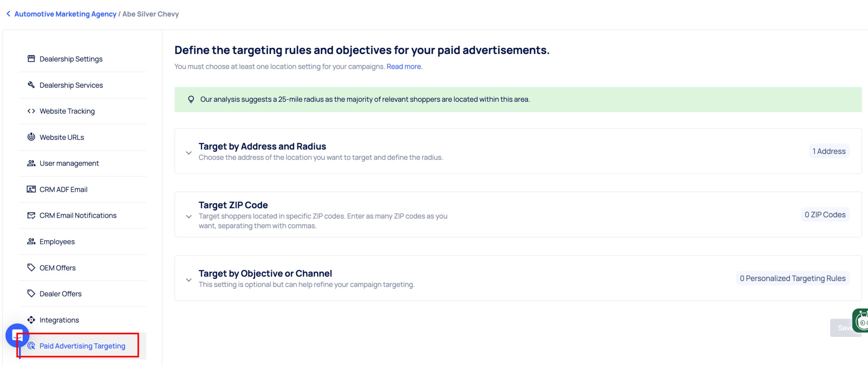
Task: Click the back arrow to agency
Action: [x=8, y=14]
